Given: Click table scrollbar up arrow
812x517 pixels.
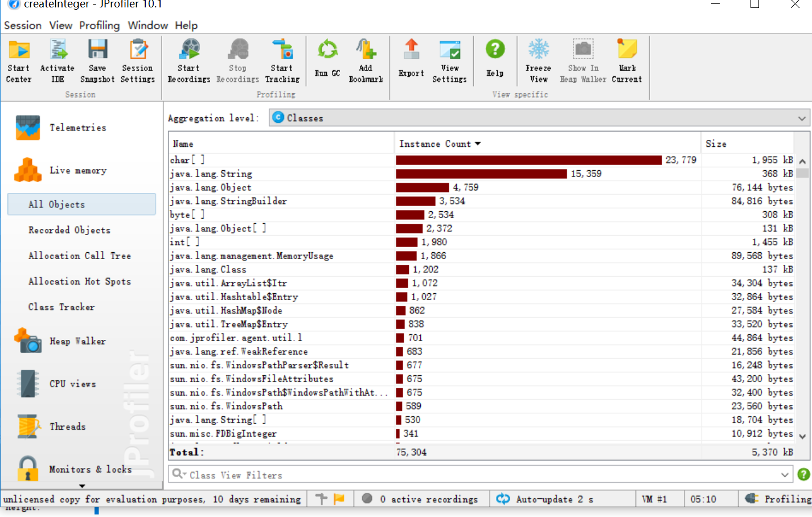Looking at the screenshot, I should (802, 161).
